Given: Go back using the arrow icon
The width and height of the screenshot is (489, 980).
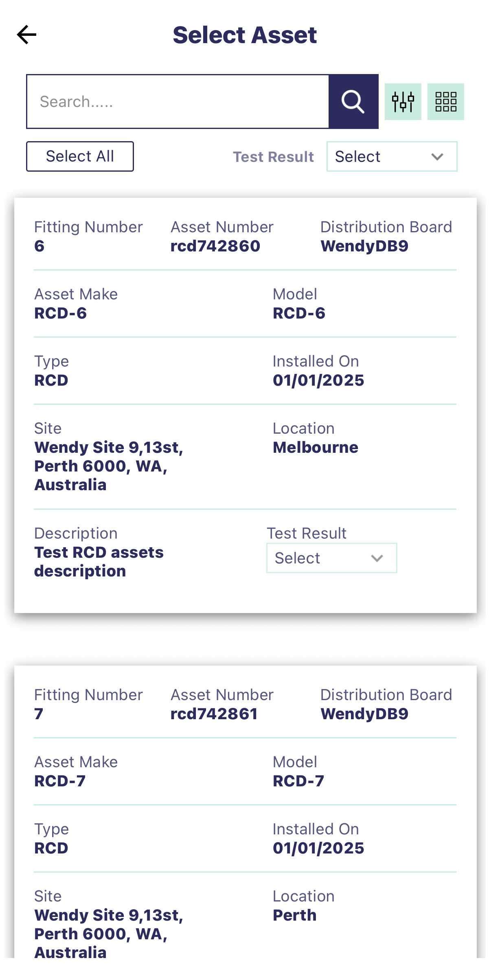Looking at the screenshot, I should pos(27,35).
